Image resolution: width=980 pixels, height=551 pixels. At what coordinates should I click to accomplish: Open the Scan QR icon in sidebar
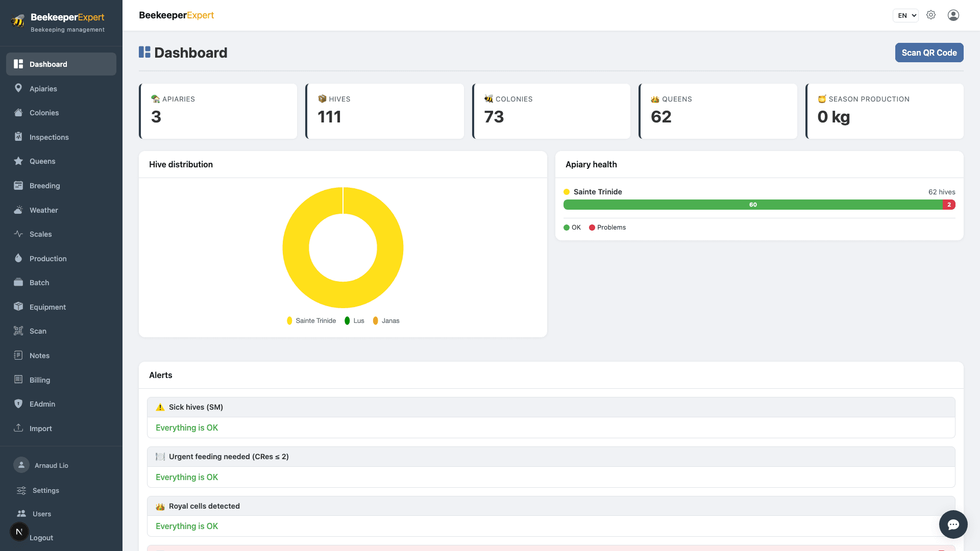click(x=18, y=331)
